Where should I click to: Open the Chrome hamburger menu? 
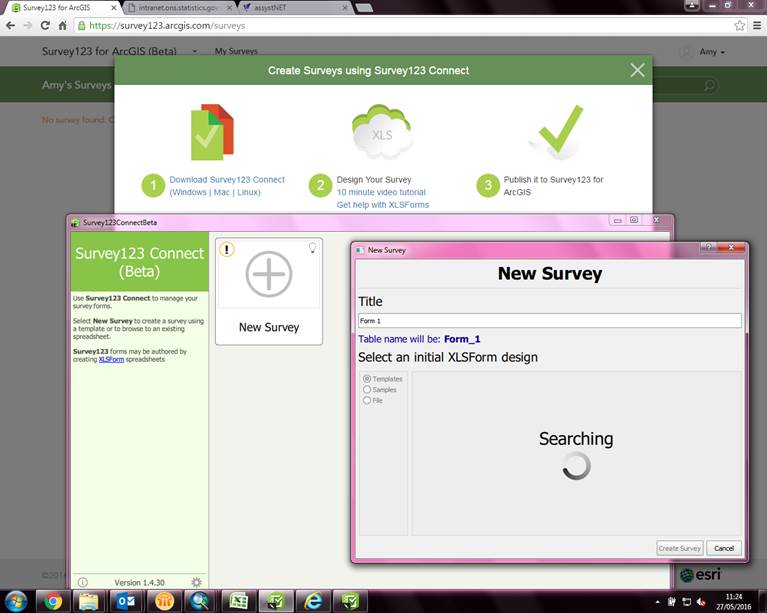pyautogui.click(x=757, y=25)
